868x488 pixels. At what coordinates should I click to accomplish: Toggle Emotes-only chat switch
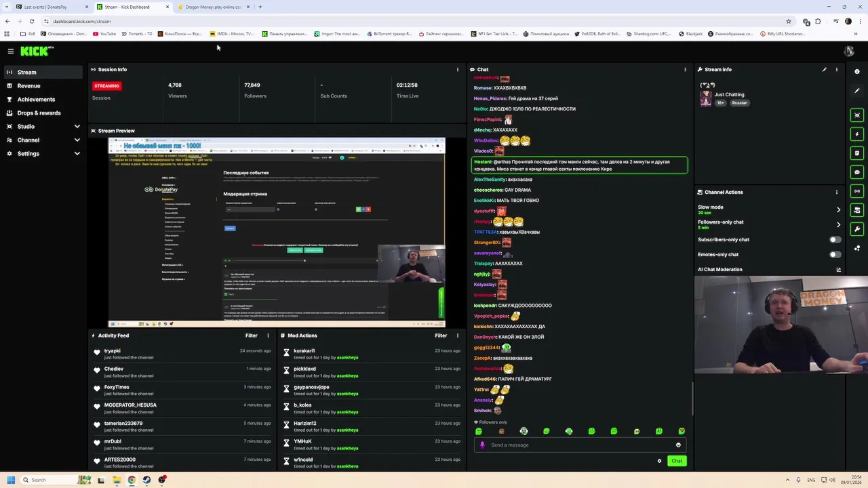point(835,254)
